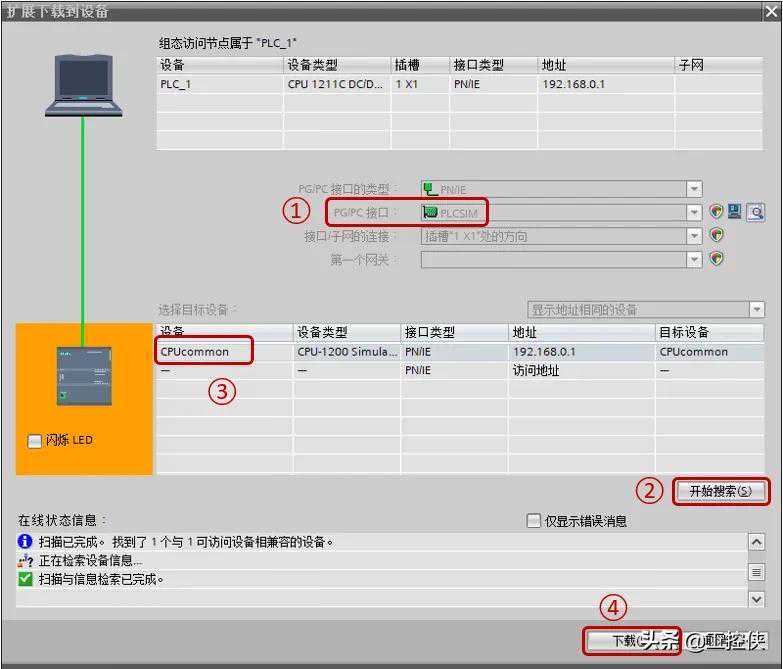This screenshot has height=669, width=783.
Task: Click the 下载 button
Action: [x=631, y=641]
